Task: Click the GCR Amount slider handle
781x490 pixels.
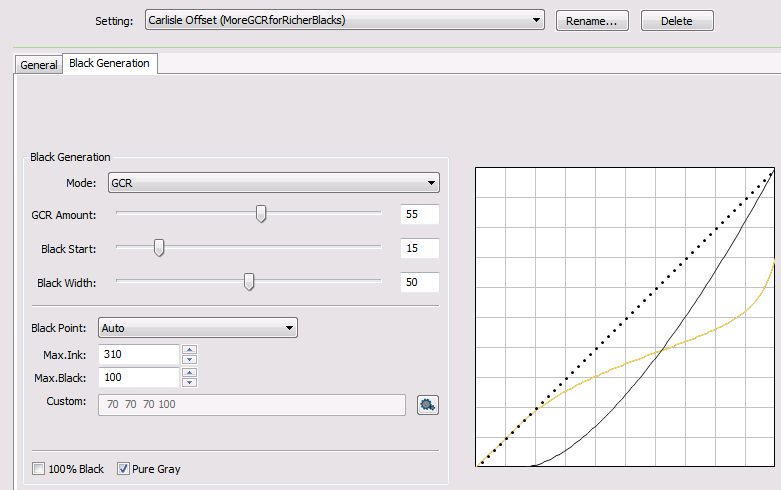Action: tap(261, 213)
